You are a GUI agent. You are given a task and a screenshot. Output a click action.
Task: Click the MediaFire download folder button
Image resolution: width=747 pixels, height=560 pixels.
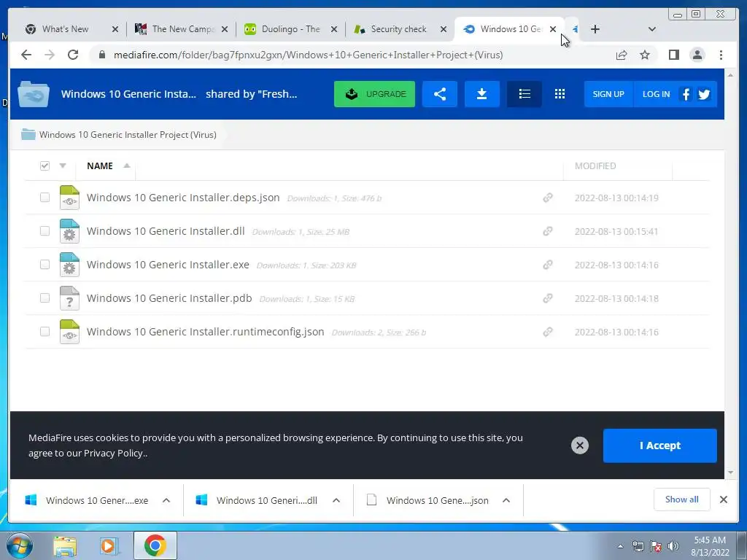[481, 94]
